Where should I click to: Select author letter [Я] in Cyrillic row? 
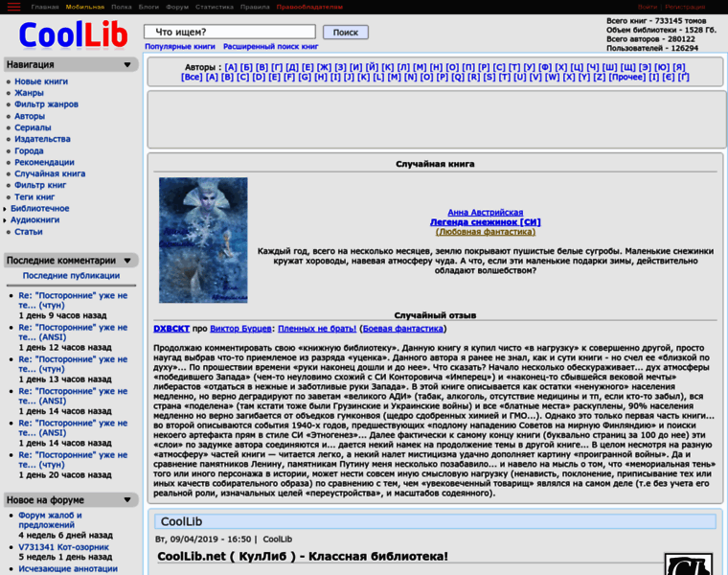[679, 67]
